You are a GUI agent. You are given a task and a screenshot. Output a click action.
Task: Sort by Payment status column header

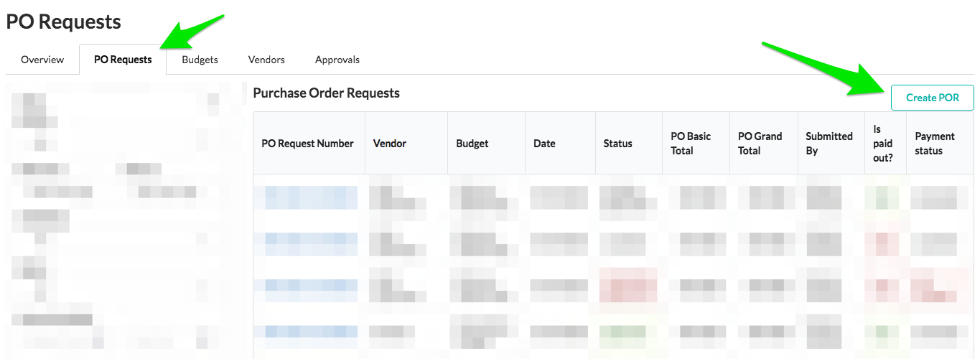coord(934,144)
